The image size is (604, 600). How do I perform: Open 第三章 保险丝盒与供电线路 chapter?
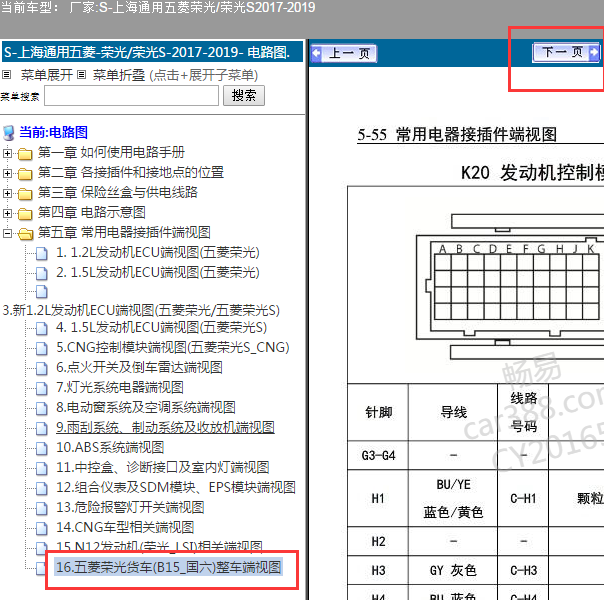pyautogui.click(x=118, y=193)
